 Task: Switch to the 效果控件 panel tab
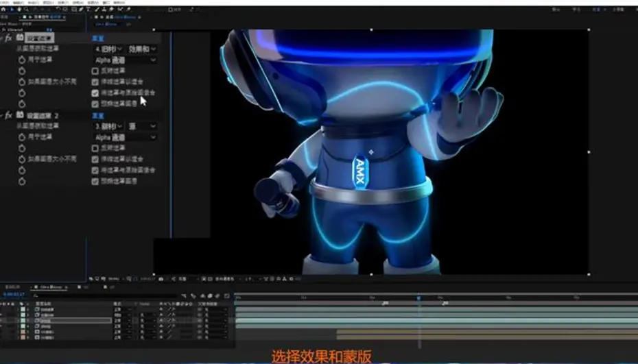[x=43, y=17]
